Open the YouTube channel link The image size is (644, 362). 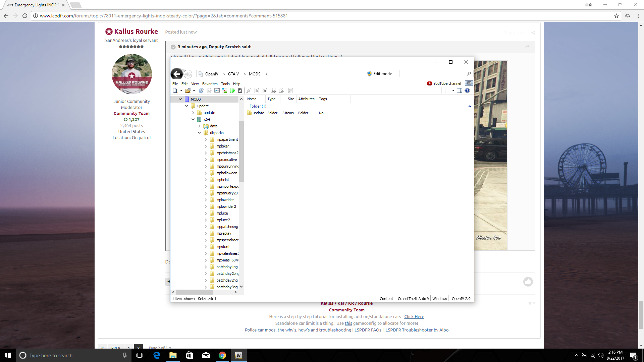click(444, 83)
